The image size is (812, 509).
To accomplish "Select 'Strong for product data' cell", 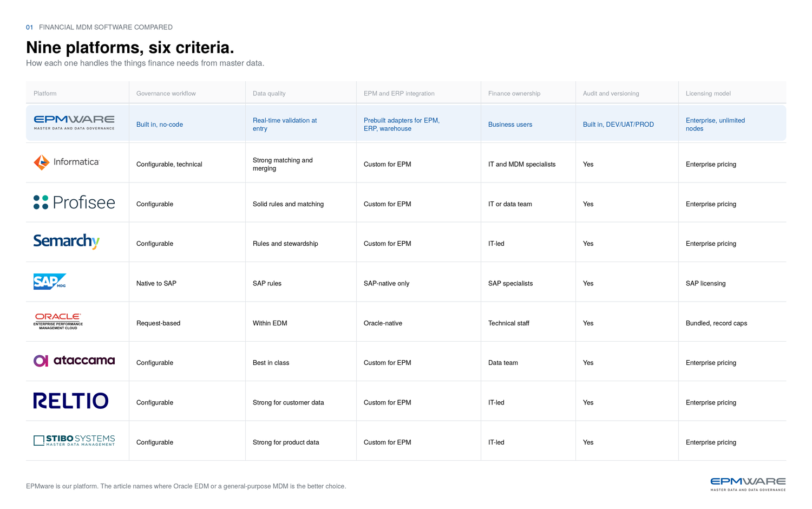I will tap(286, 442).
